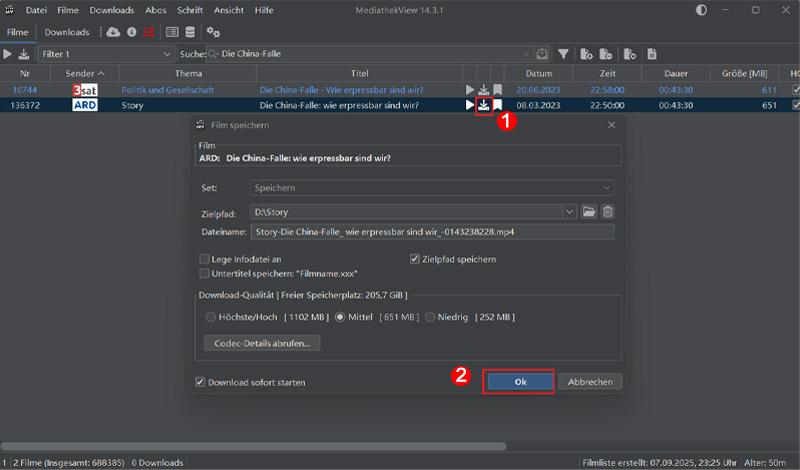The image size is (800, 470).
Task: Click the second file icon after the funnel
Action: 606,54
